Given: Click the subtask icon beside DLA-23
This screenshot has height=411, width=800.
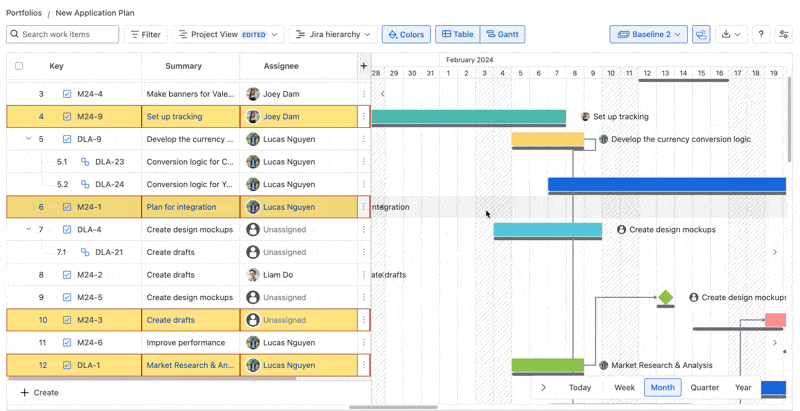Looking at the screenshot, I should click(85, 162).
